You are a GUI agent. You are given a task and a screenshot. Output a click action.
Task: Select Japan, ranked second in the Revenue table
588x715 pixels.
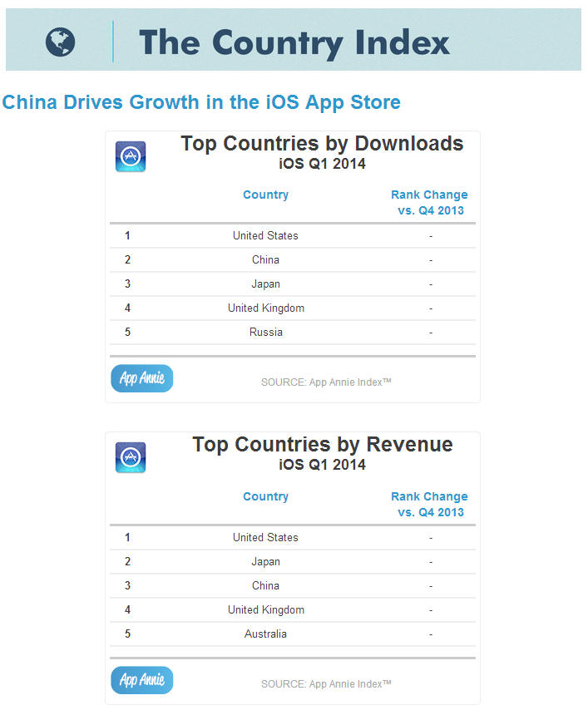tap(265, 561)
